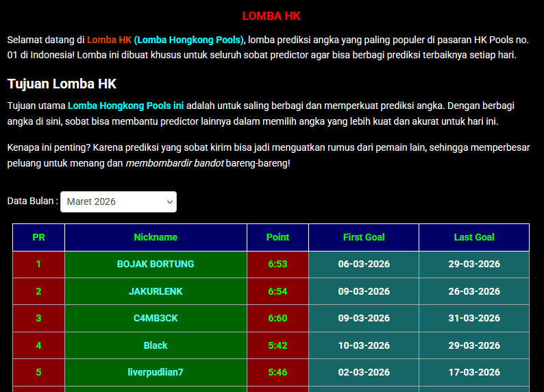Select nickname JAKURLENK in the table
544x392 pixels.
(x=156, y=291)
